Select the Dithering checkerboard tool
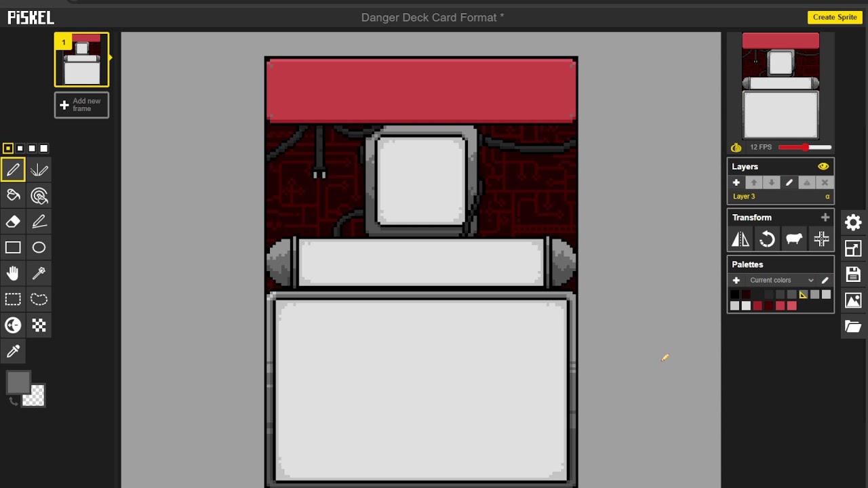868x488 pixels. click(39, 325)
